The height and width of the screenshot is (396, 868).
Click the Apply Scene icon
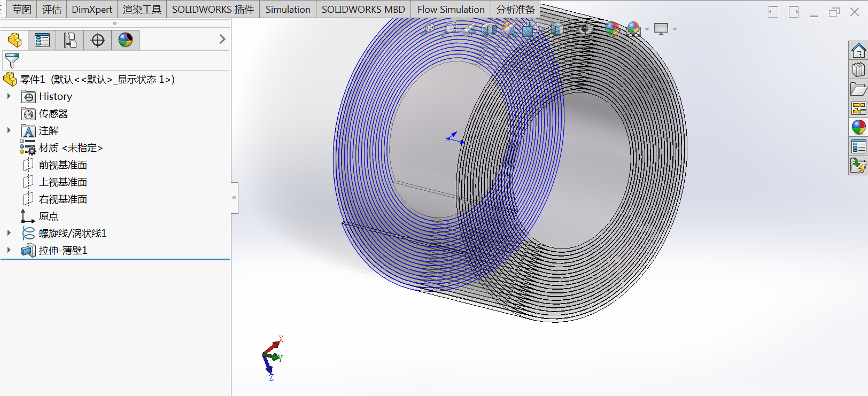(x=633, y=29)
